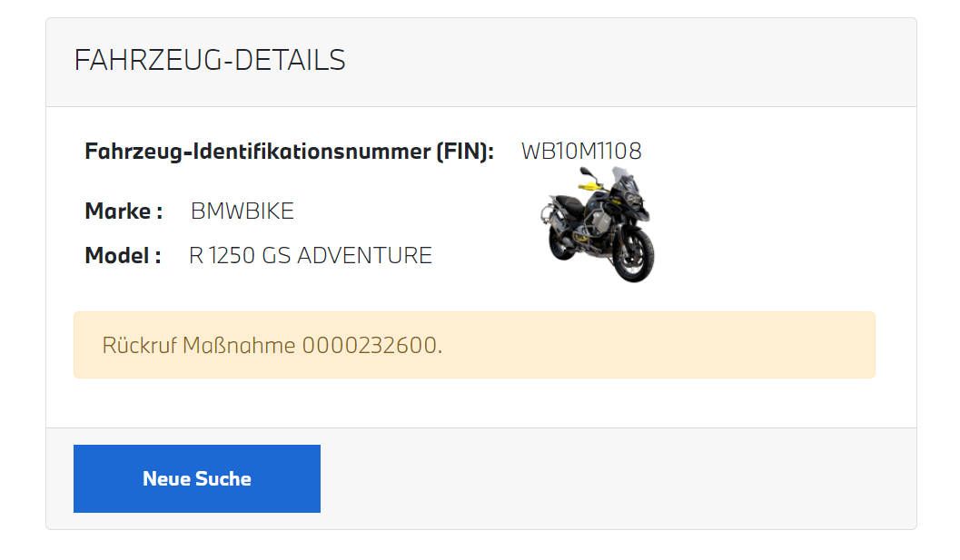Image resolution: width=960 pixels, height=560 pixels.
Task: Click the Neue Suche button
Action: pyautogui.click(x=196, y=478)
